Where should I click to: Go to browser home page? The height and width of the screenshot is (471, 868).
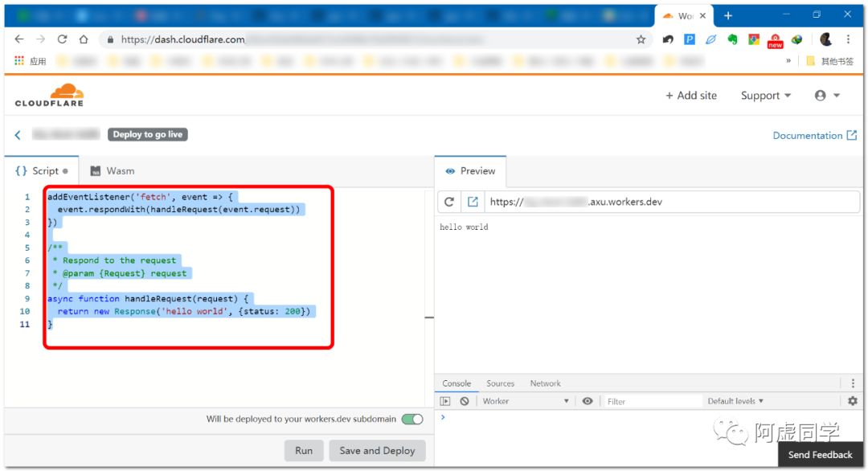click(x=84, y=39)
